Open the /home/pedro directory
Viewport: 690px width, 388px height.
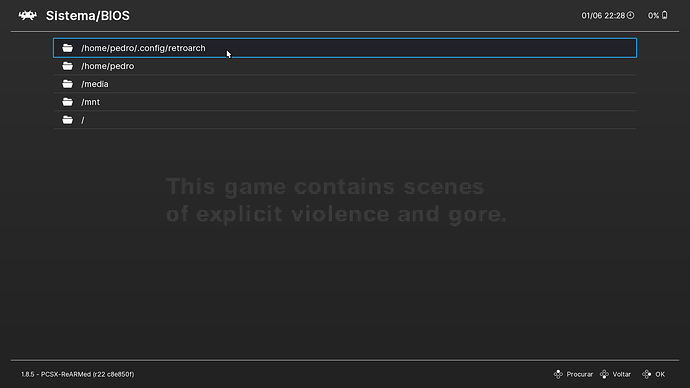[345, 66]
